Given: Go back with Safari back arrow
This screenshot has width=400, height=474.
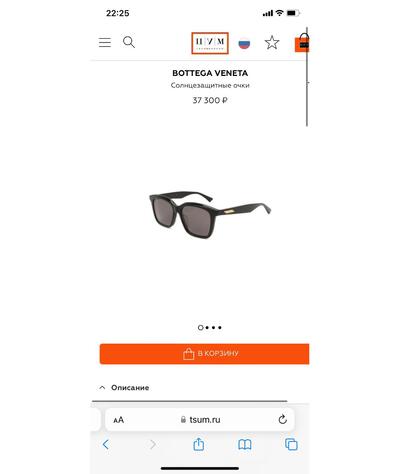Looking at the screenshot, I should coord(106,444).
